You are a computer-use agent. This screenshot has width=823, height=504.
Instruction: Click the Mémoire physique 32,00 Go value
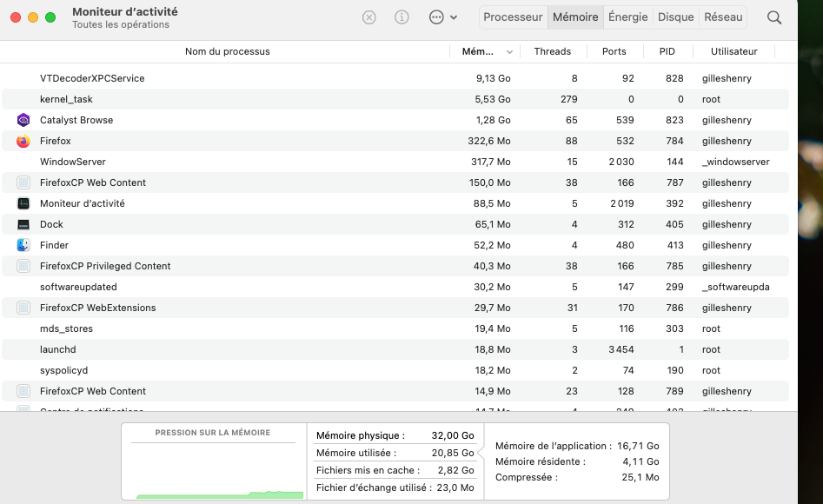pos(453,435)
